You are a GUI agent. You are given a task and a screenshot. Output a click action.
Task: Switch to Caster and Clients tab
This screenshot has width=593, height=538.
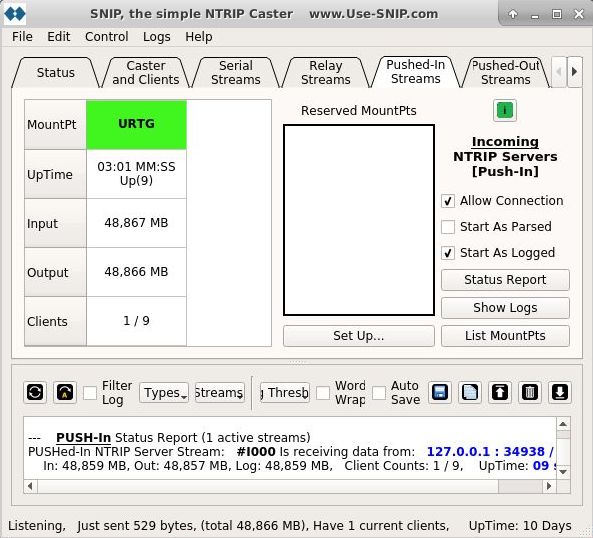[x=146, y=73]
